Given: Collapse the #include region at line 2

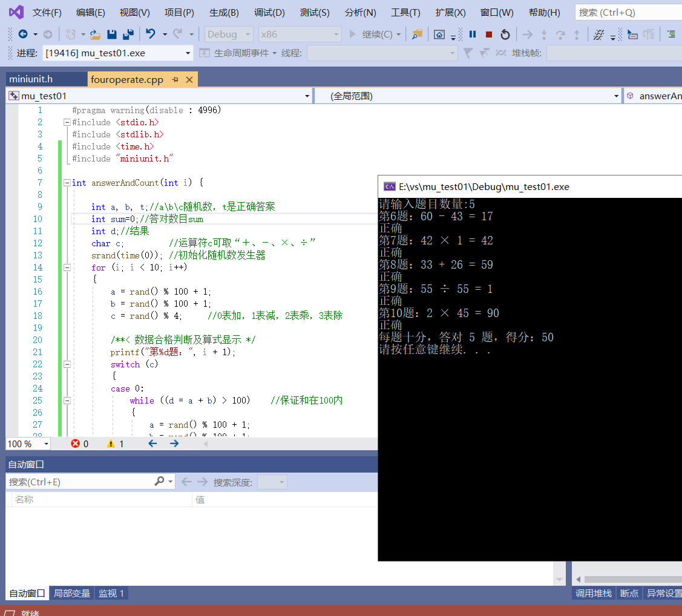Looking at the screenshot, I should tap(67, 122).
